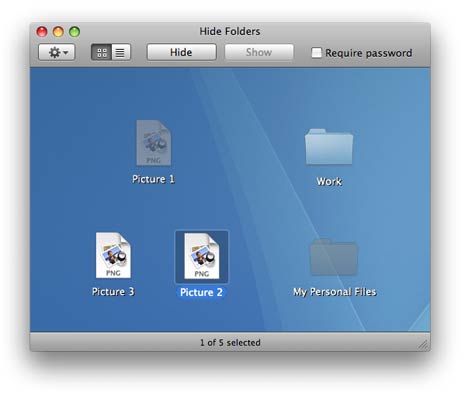
Task: Click the highlighted Picture 2 label
Action: click(x=201, y=292)
